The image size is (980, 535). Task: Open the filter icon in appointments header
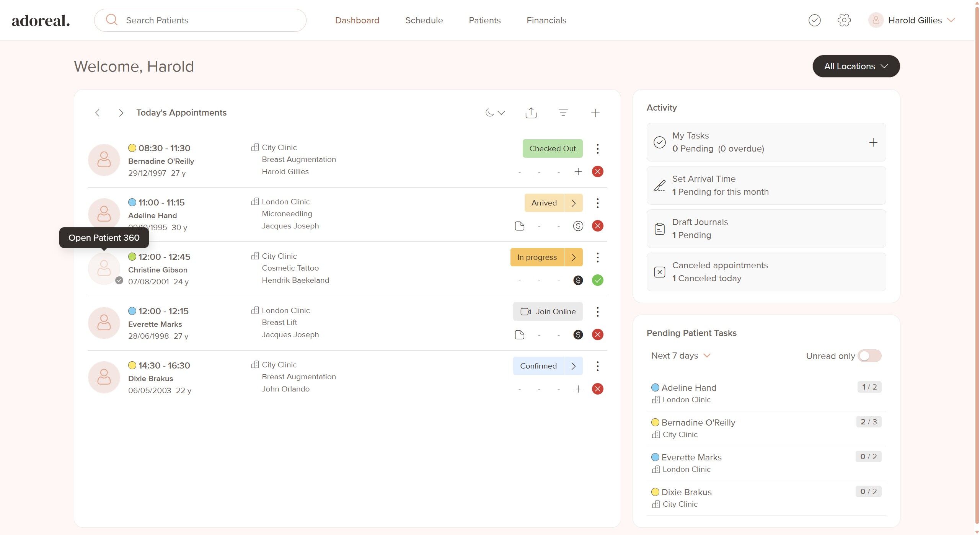pyautogui.click(x=563, y=113)
